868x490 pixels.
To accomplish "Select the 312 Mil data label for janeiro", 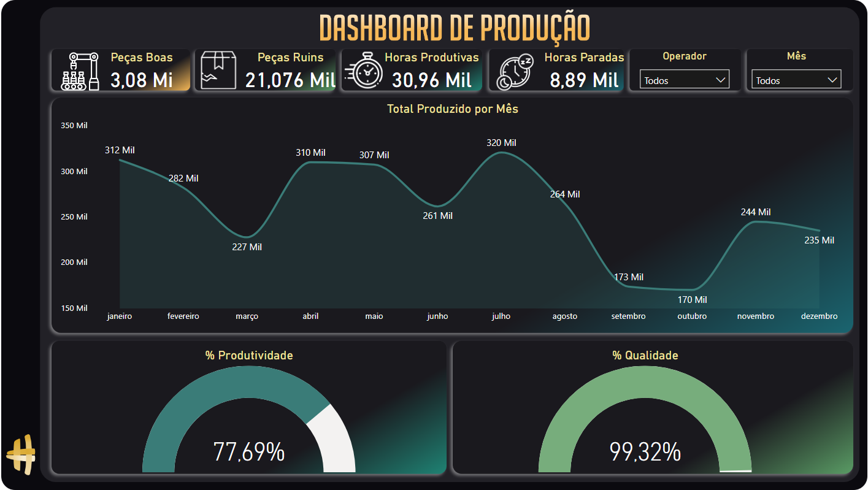I will pyautogui.click(x=120, y=150).
